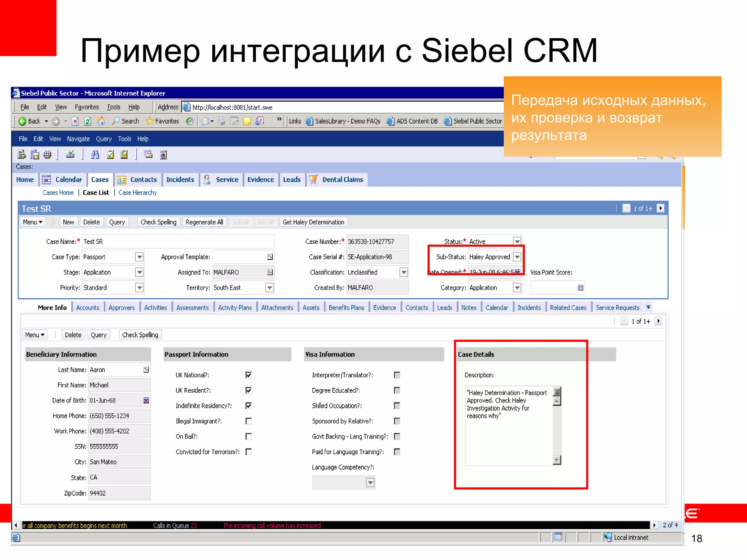Switch to the Evidence screen tab
Screen dimensions: 747x560
260,179
